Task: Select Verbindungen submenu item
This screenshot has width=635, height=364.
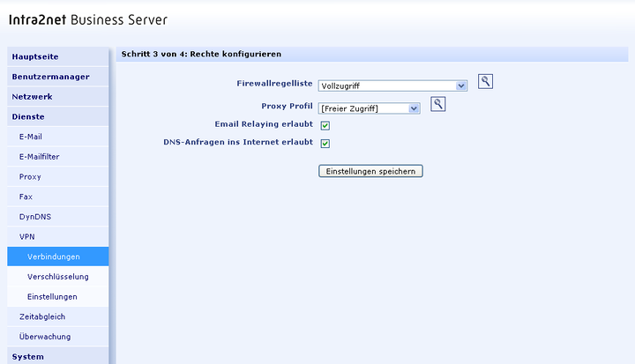Action: coord(58,256)
